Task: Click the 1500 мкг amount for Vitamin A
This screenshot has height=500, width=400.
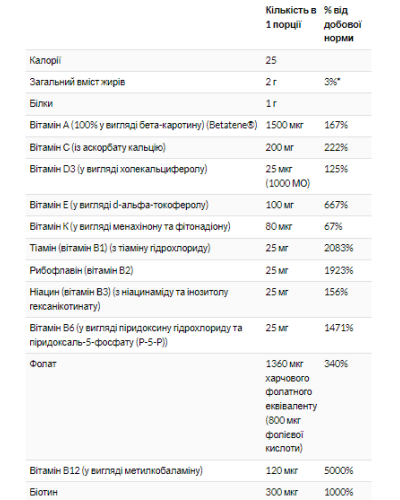Action: point(284,125)
